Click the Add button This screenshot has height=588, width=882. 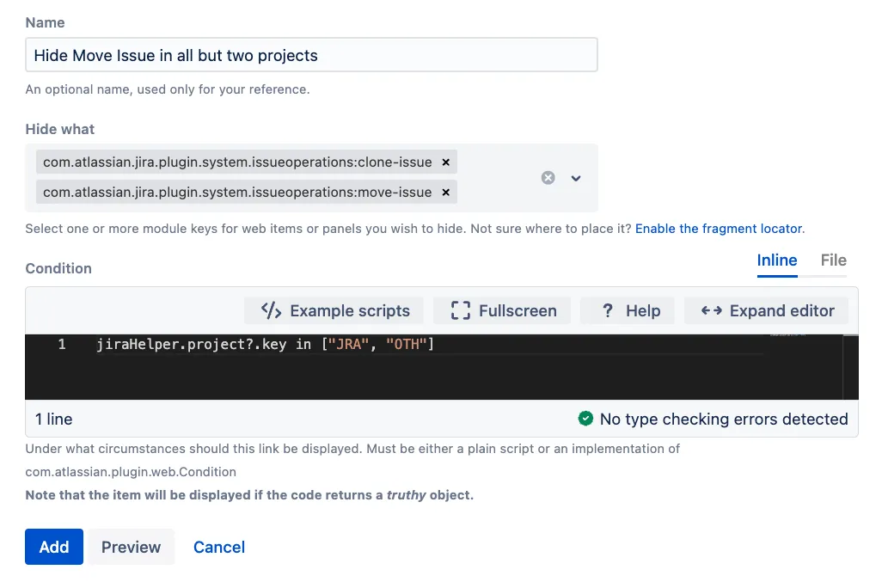coord(54,547)
